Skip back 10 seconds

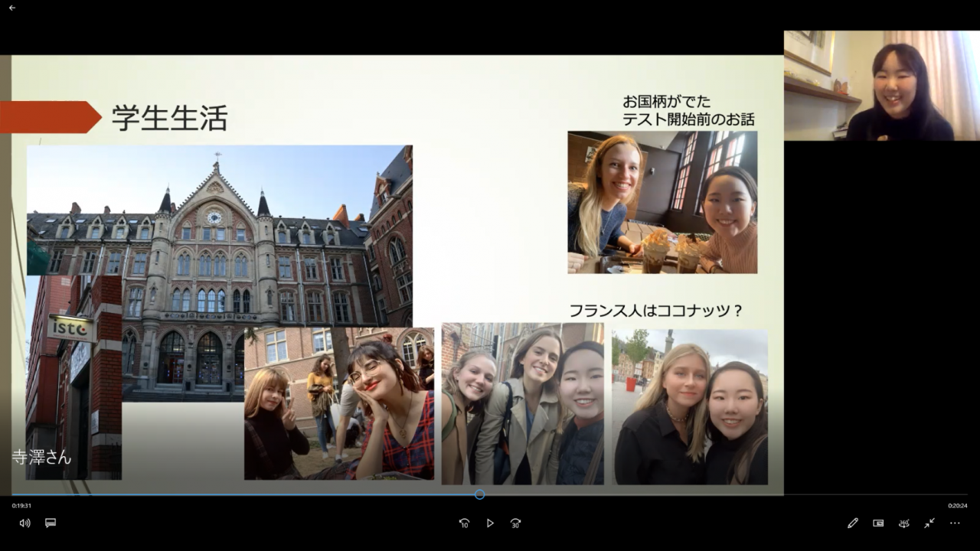[464, 523]
